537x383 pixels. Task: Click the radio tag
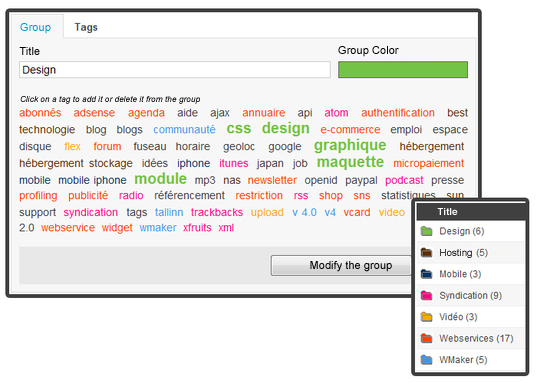131,195
